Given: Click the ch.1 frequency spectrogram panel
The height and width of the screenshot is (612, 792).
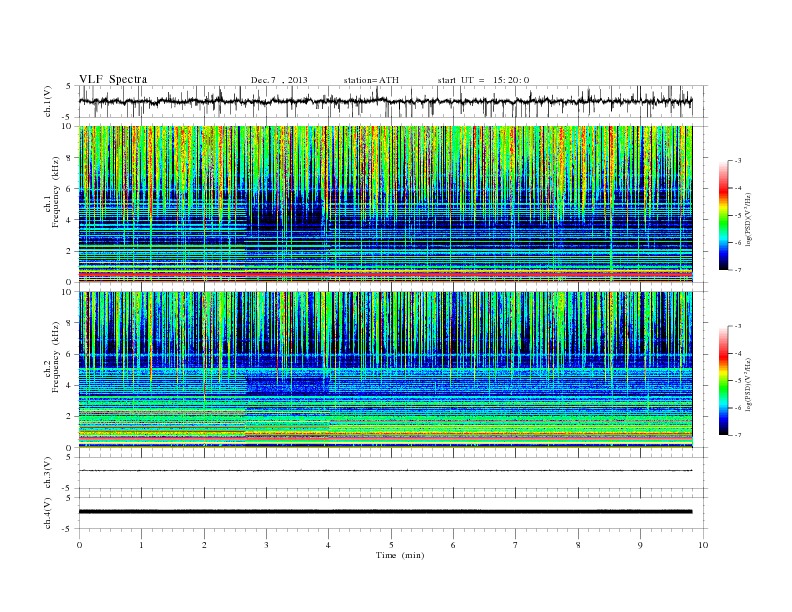Looking at the screenshot, I should coord(385,204).
